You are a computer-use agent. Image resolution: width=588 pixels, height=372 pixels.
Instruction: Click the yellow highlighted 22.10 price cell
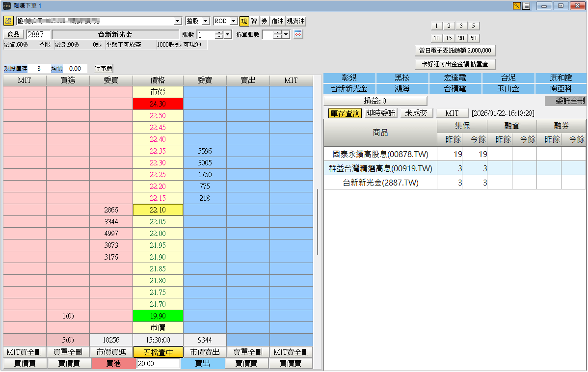158,210
